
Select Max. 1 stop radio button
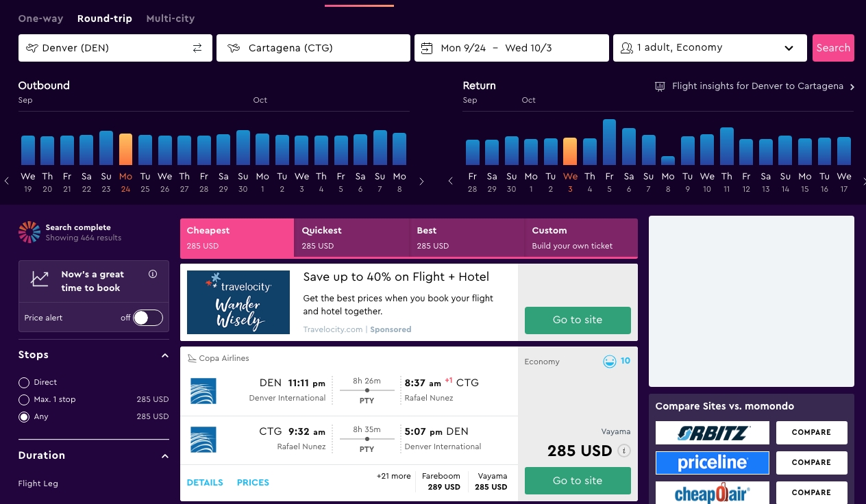tap(24, 400)
